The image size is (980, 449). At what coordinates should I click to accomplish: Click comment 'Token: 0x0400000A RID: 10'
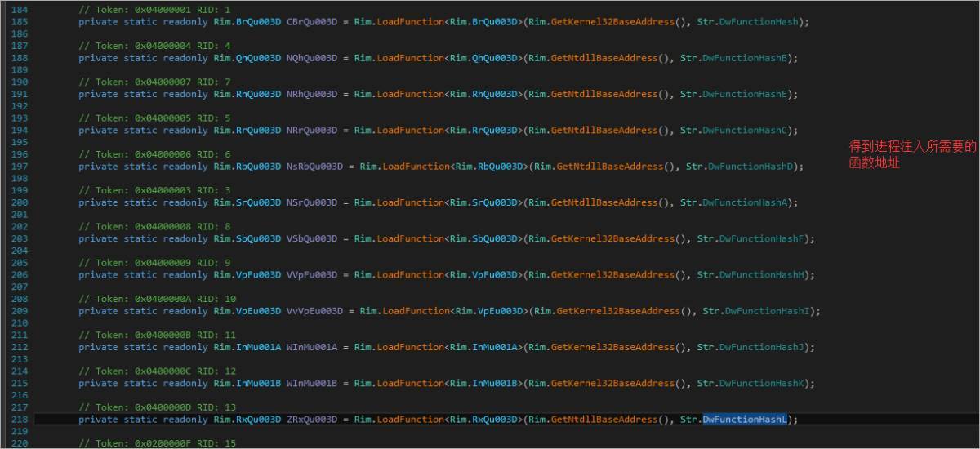(x=158, y=298)
